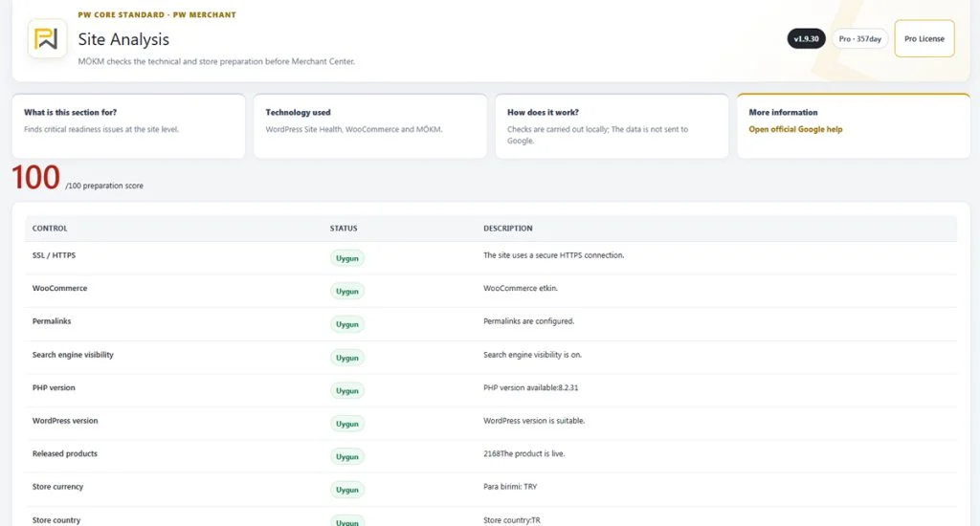This screenshot has height=526, width=980.
Task: Click the Uygun badge in SSL / HTTPS row
Action: 346,258
